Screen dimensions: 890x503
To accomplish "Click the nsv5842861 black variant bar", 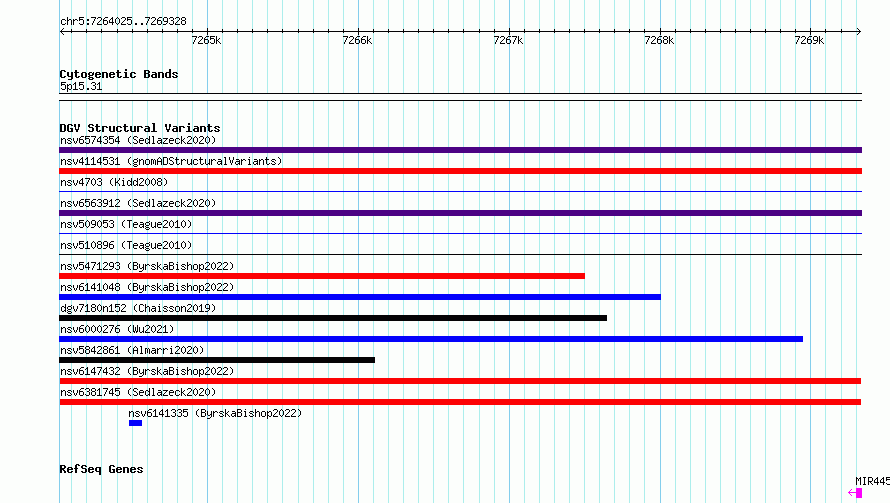I will [217, 360].
